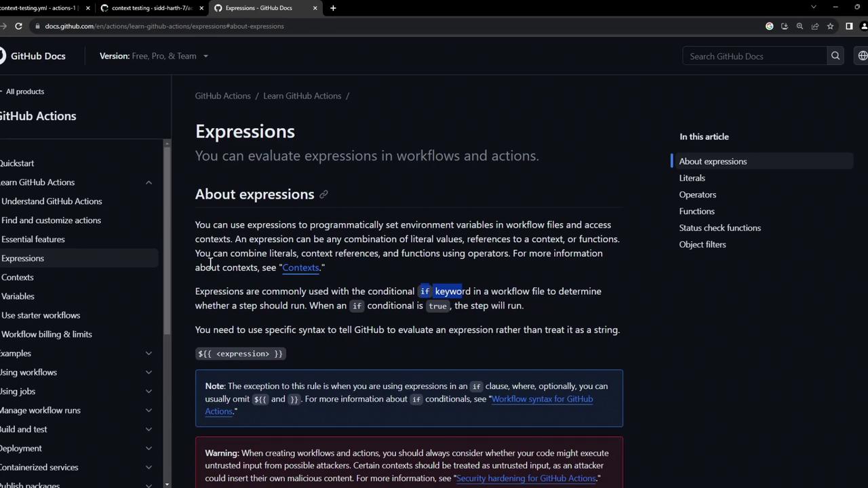Bookmark this page with the star icon
Screen dimensions: 868x488
pos(830,26)
